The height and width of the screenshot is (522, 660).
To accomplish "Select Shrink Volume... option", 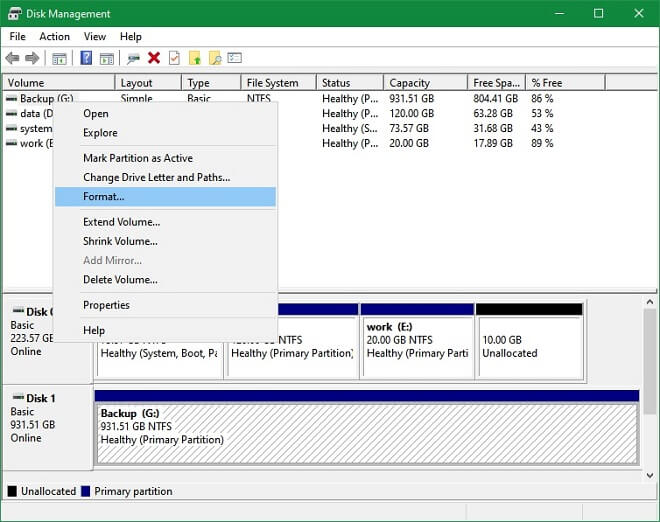I will coord(165,241).
